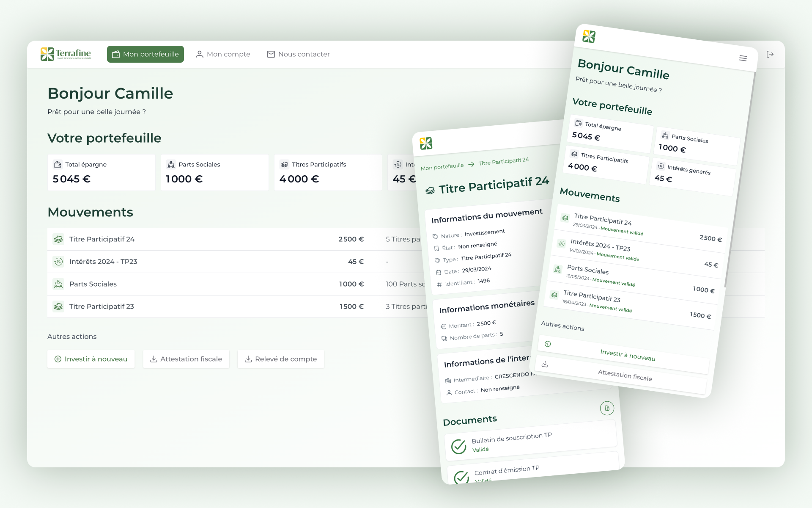Click the leaf logo on the detail phone screen
The height and width of the screenshot is (508, 812).
point(426,144)
